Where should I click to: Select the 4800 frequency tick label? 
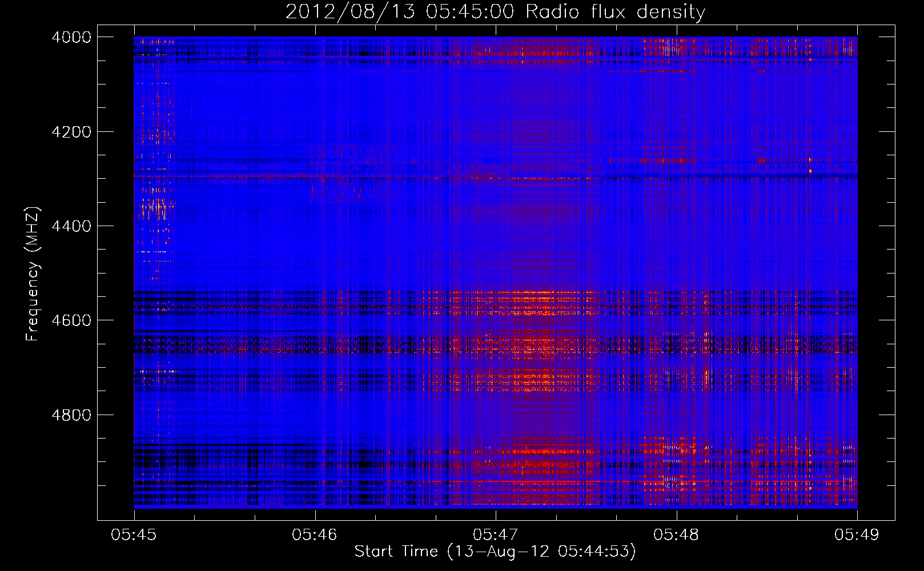pyautogui.click(x=71, y=415)
